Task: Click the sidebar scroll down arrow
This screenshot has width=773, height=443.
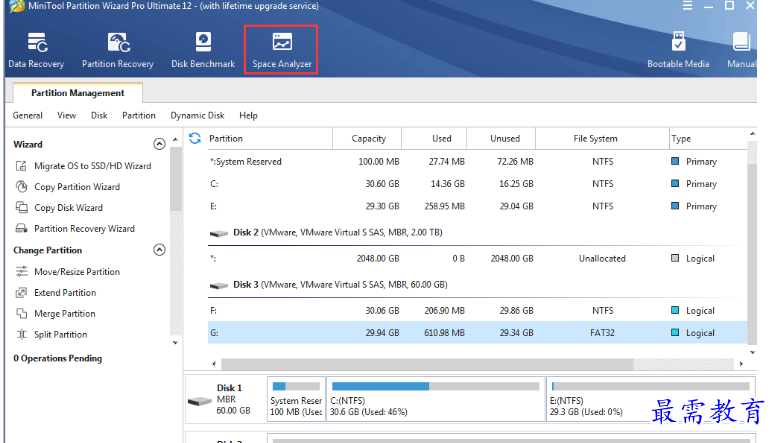Action: 176,343
